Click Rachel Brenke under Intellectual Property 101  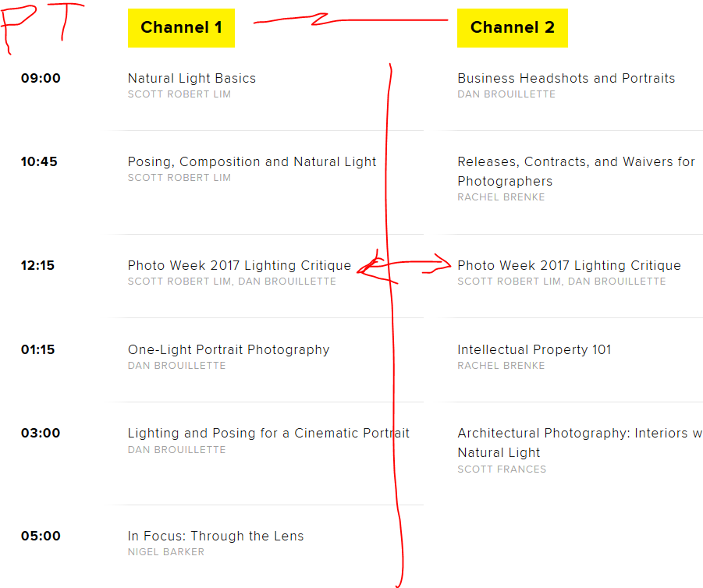pyautogui.click(x=501, y=366)
